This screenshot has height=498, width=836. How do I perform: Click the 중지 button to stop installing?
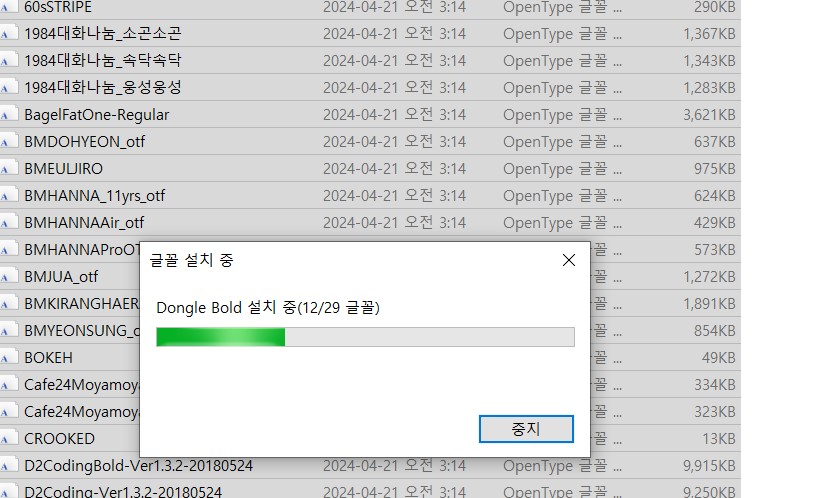click(526, 429)
